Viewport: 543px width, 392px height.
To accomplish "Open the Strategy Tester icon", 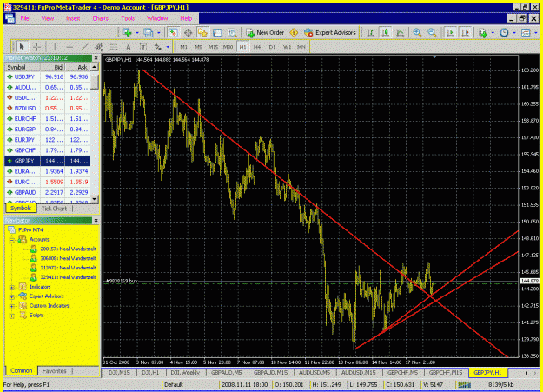I will pos(232,32).
